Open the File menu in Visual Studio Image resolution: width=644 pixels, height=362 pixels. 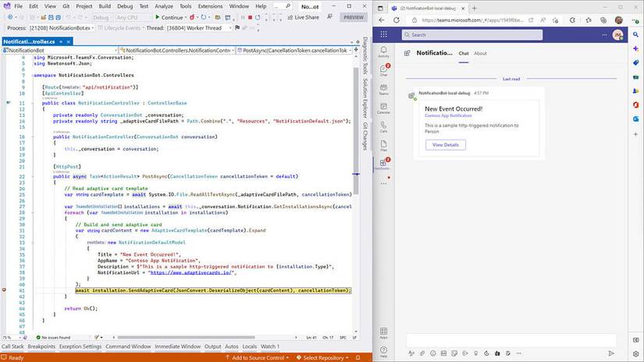(19, 6)
